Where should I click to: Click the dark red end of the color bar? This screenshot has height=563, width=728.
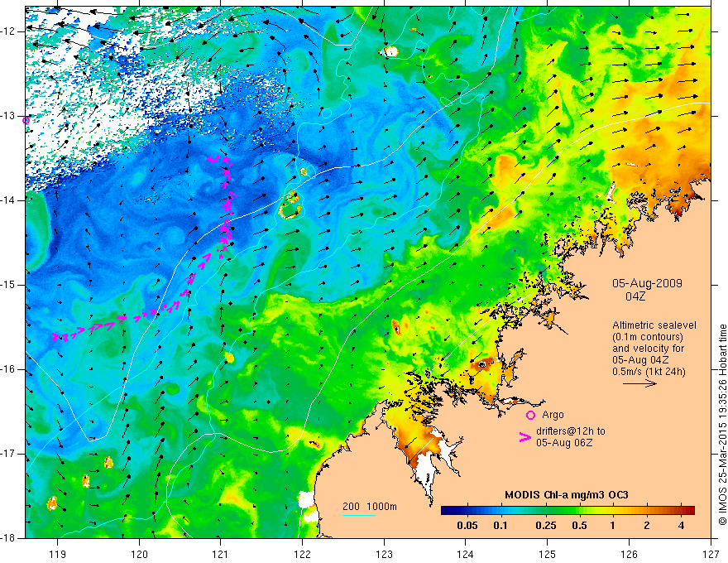[691, 510]
